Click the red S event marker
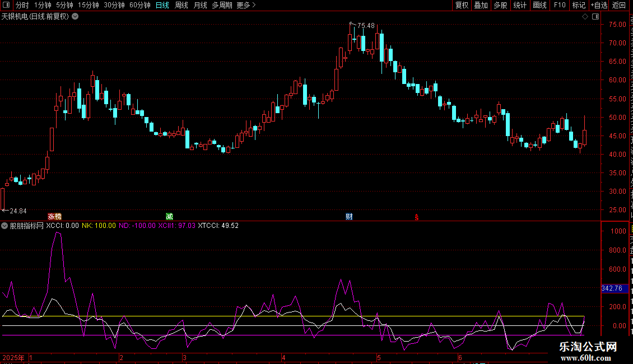This screenshot has width=633, height=364. point(417,217)
